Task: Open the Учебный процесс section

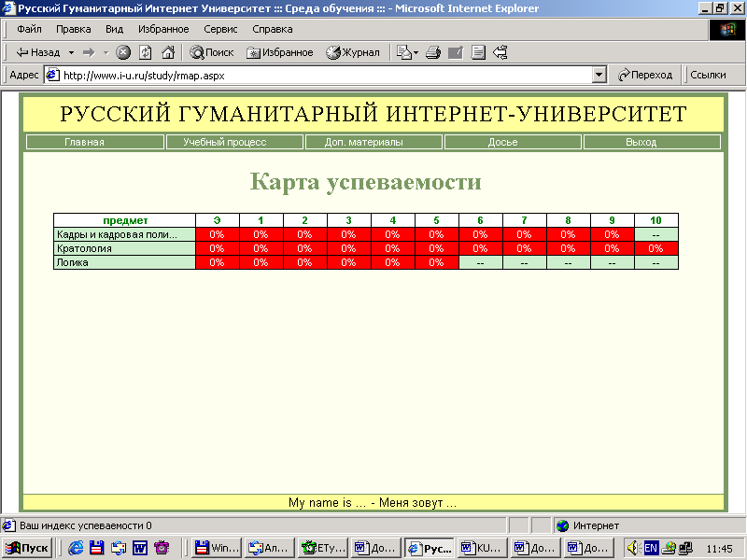Action: (235, 142)
